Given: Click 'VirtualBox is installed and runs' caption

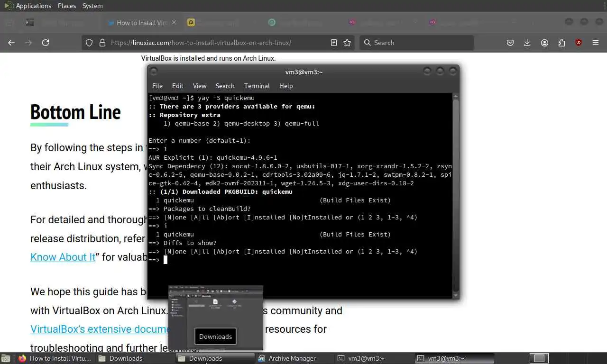Looking at the screenshot, I should (x=208, y=58).
